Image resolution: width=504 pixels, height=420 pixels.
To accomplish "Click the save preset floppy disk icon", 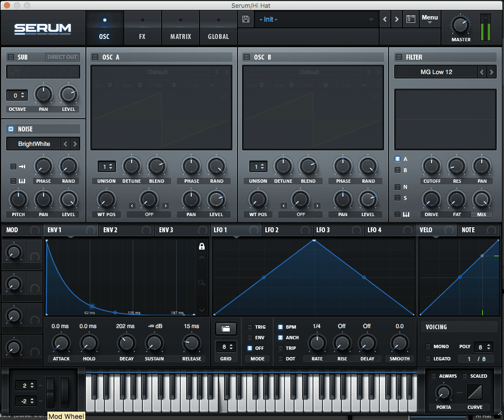I will point(245,19).
